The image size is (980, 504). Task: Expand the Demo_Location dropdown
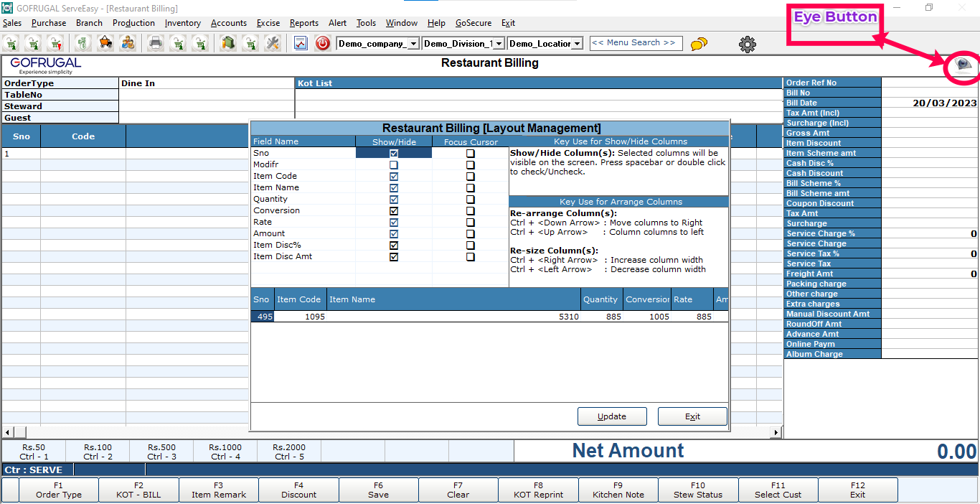point(577,44)
